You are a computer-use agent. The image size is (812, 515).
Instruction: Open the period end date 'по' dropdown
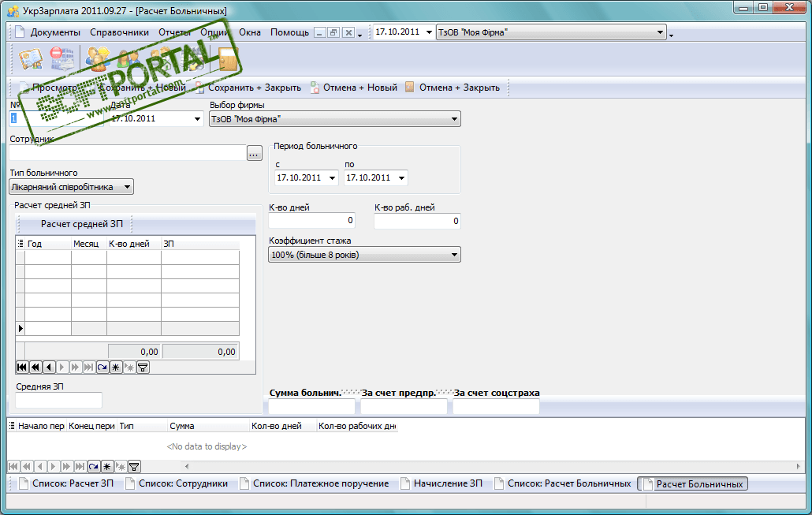[x=402, y=177]
